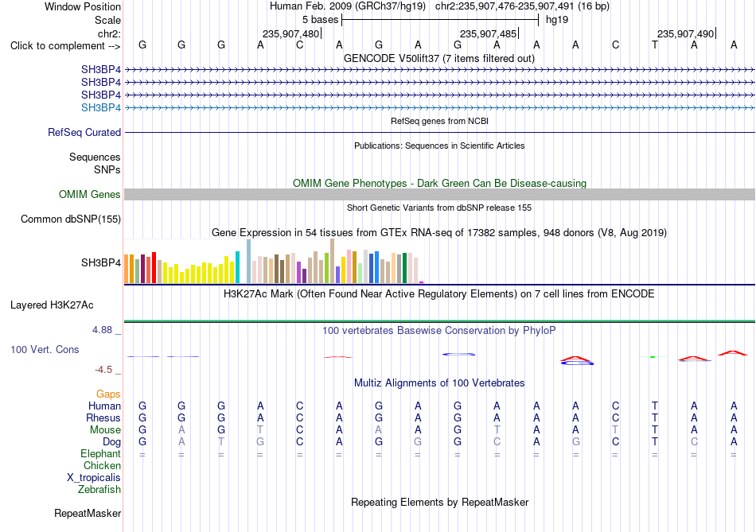Click the light-blue SH3BP4 transcript arrows
The height and width of the screenshot is (532, 756).
click(x=439, y=107)
